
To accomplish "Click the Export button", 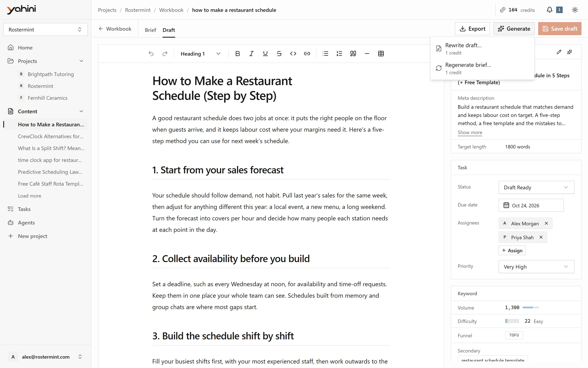I will [x=472, y=29].
